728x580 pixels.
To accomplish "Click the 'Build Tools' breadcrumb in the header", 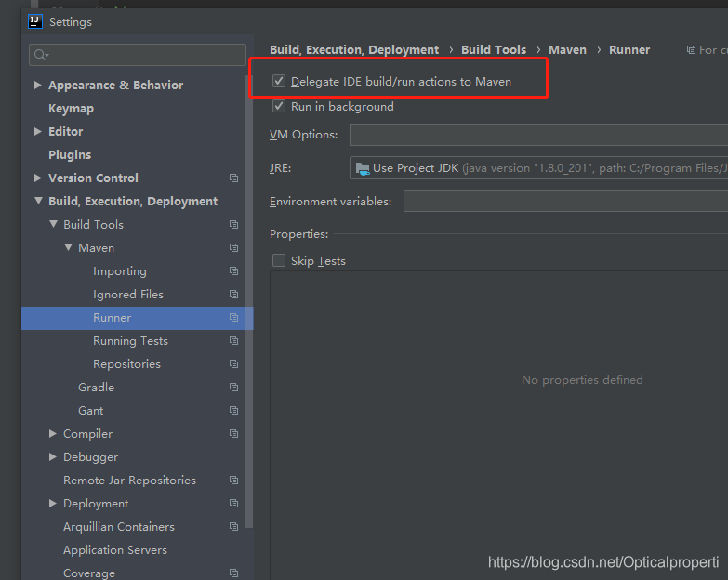I will pos(494,49).
